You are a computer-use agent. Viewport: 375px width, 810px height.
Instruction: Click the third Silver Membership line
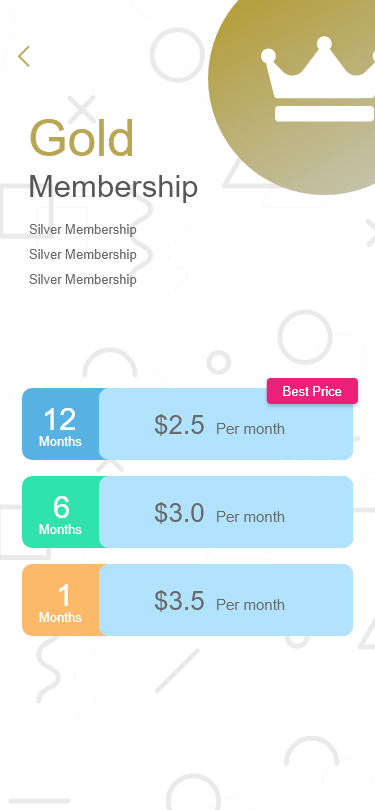pyautogui.click(x=83, y=279)
